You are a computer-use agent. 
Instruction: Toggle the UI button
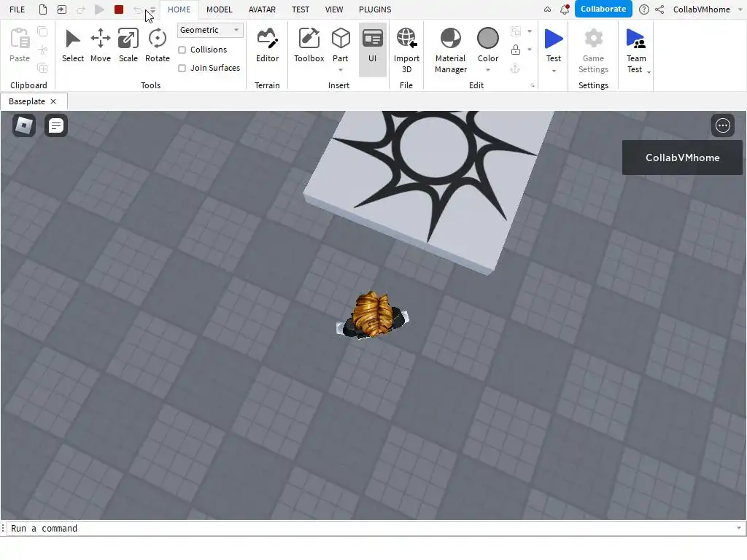click(x=373, y=50)
